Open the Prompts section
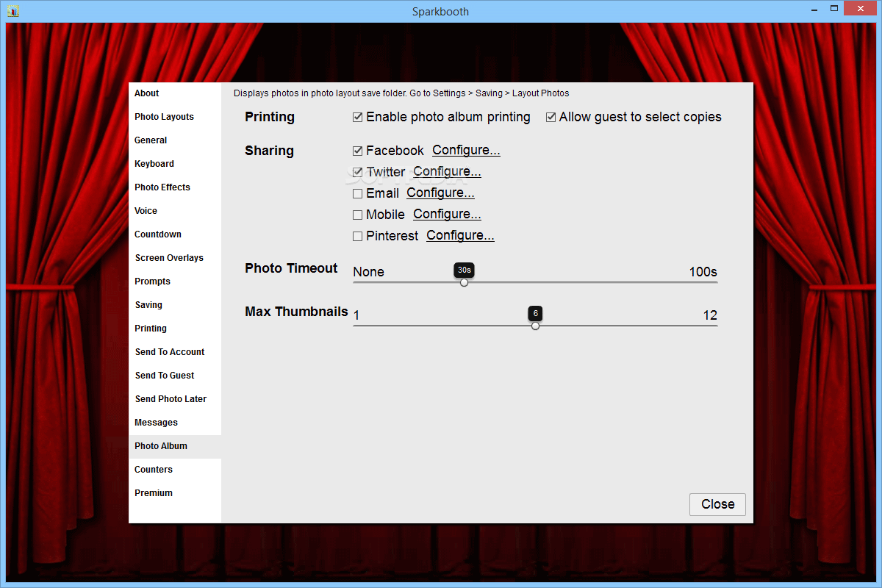 coord(175,282)
